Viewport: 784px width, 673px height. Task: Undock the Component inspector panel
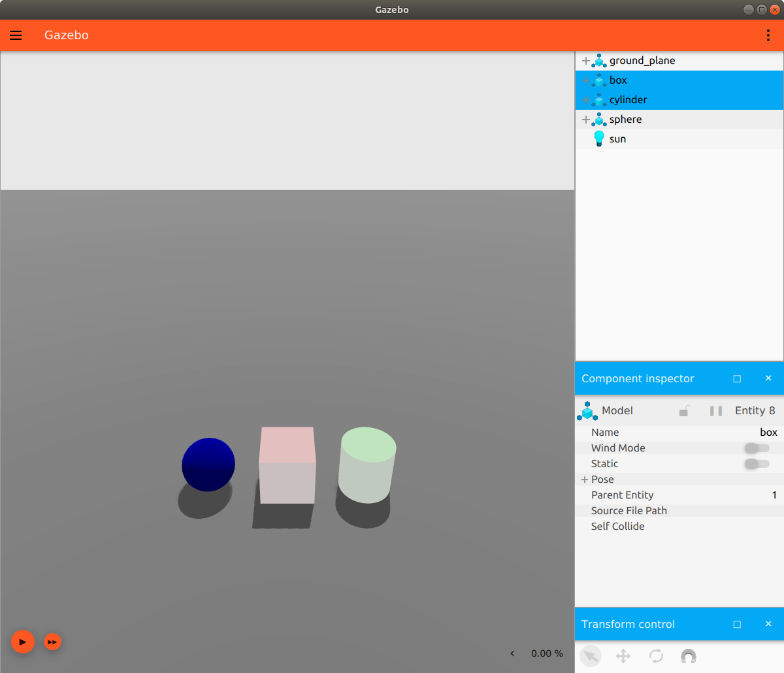[x=737, y=378]
